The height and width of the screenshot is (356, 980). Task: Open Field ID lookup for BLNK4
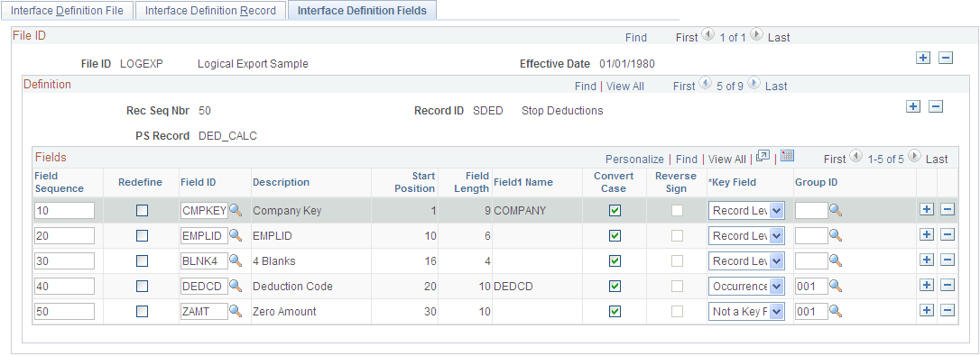[x=235, y=260]
